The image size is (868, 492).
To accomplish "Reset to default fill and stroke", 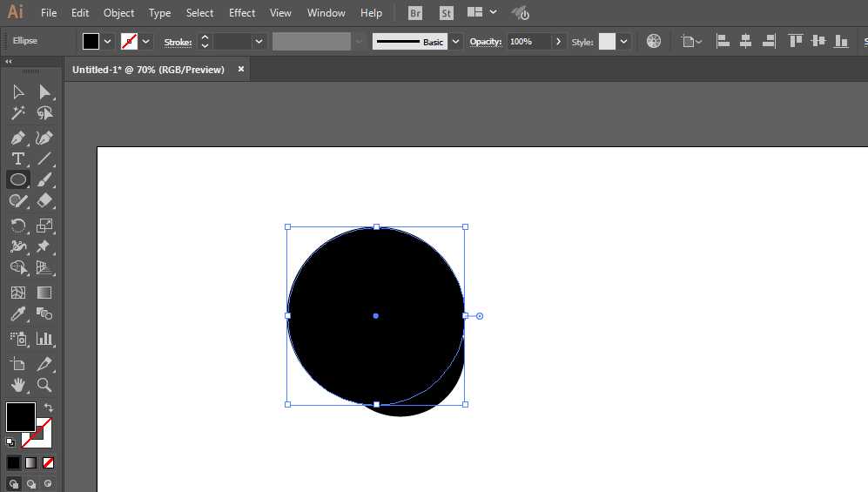I will [10, 442].
